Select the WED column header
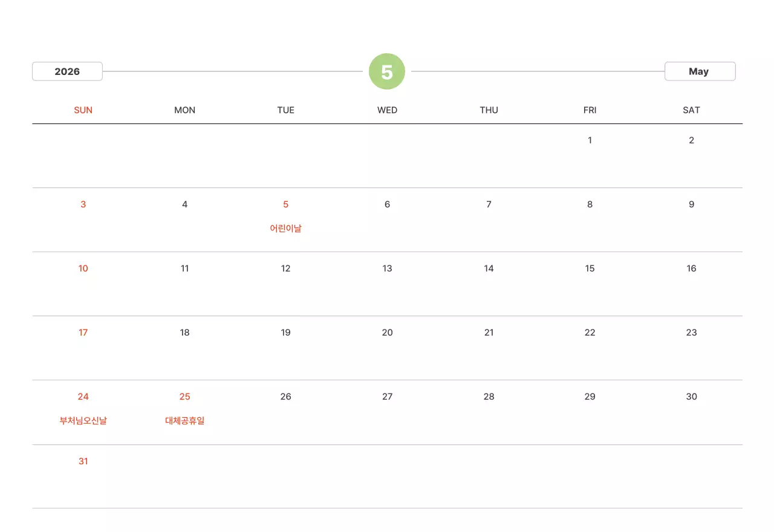774x532 pixels. 387,110
